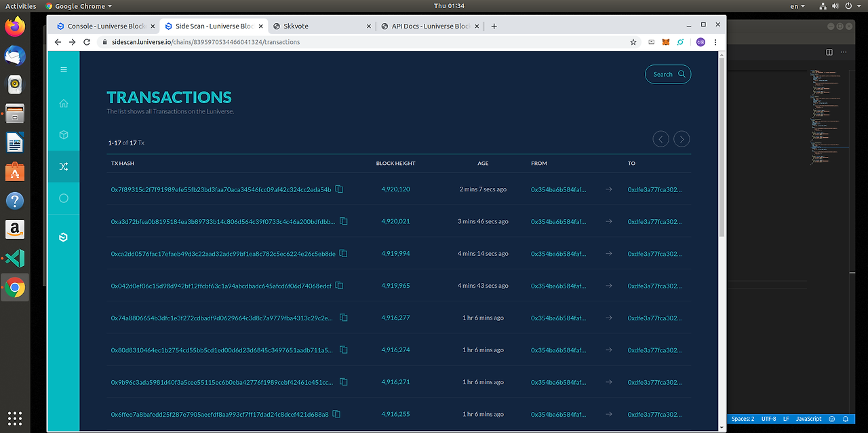Image resolution: width=868 pixels, height=433 pixels.
Task: Click the teal ICON wallet extension
Action: coord(682,42)
